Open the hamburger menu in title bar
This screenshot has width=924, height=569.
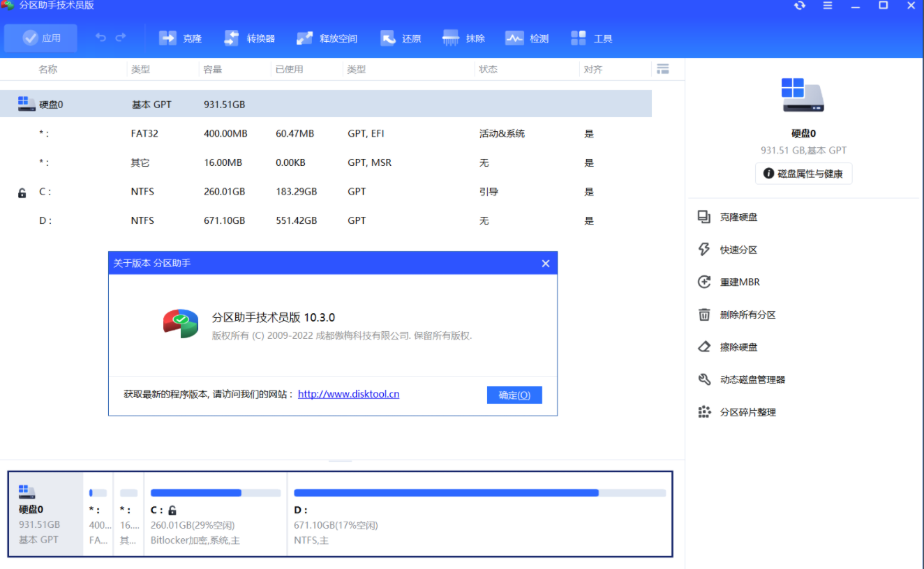828,6
